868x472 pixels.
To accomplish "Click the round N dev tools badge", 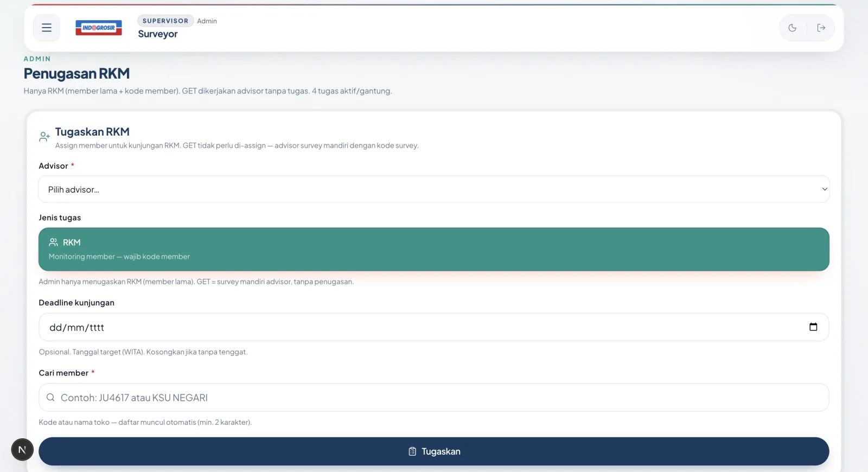I will pos(22,450).
